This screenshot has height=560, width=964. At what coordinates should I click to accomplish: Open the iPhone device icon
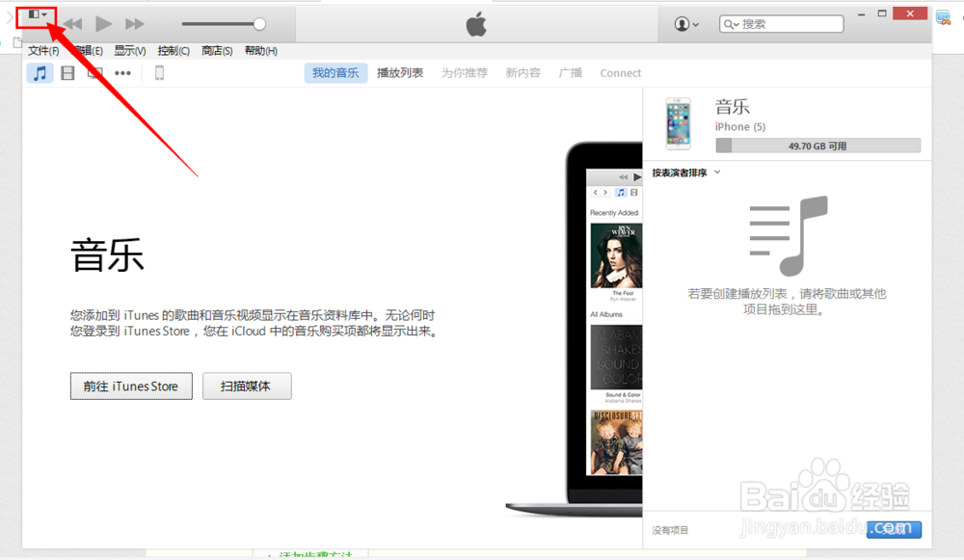(159, 73)
